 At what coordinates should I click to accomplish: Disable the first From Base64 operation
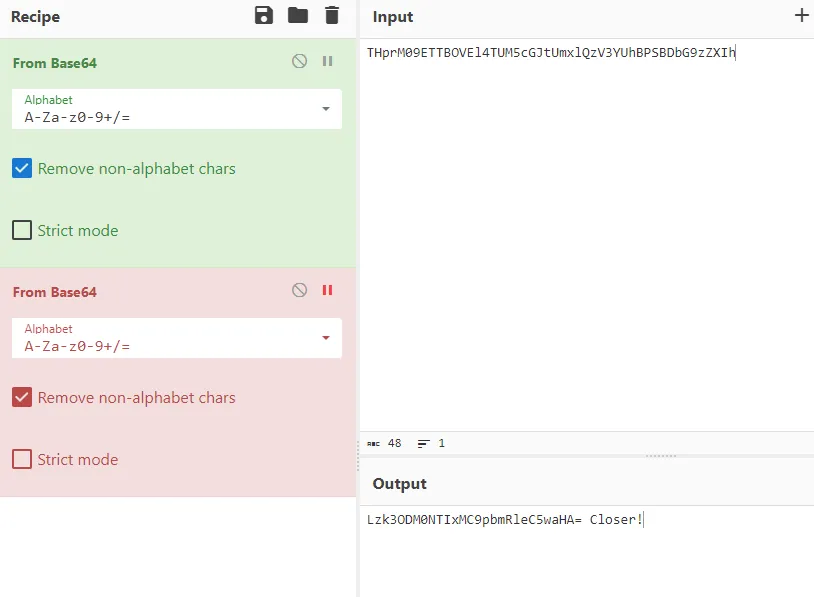click(x=300, y=61)
